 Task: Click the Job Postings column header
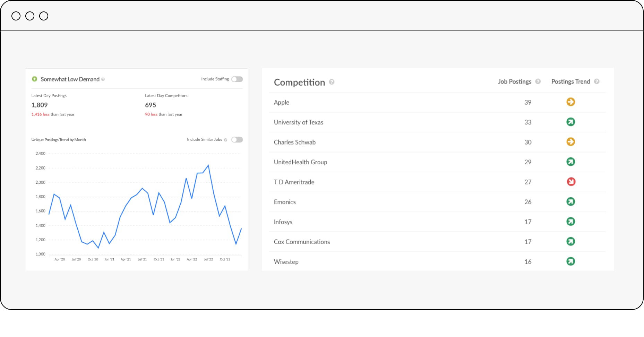point(515,81)
